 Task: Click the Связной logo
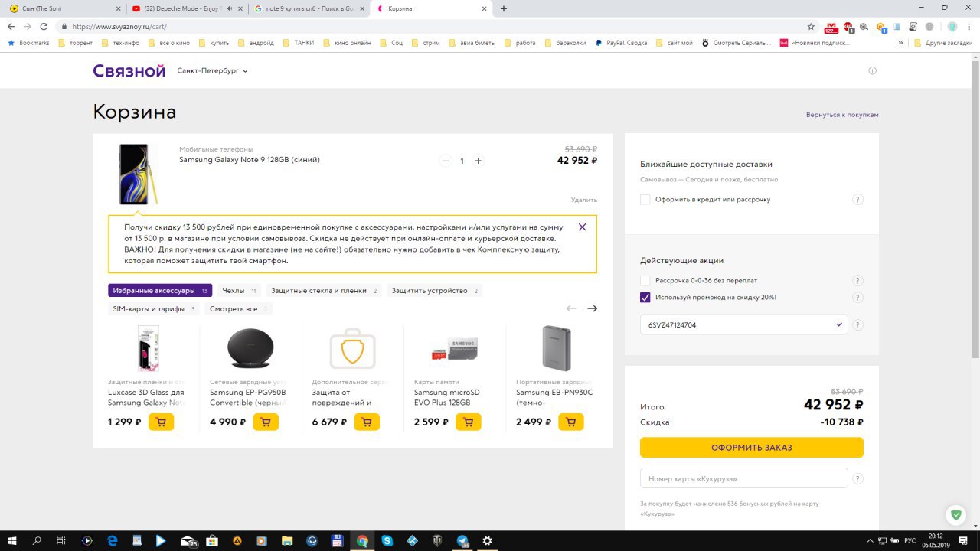click(x=129, y=71)
